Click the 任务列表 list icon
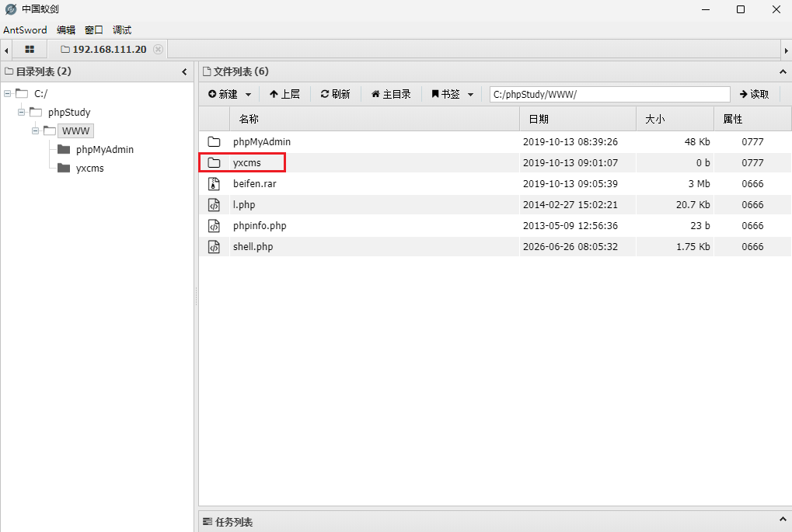The height and width of the screenshot is (532, 792). pyautogui.click(x=207, y=522)
